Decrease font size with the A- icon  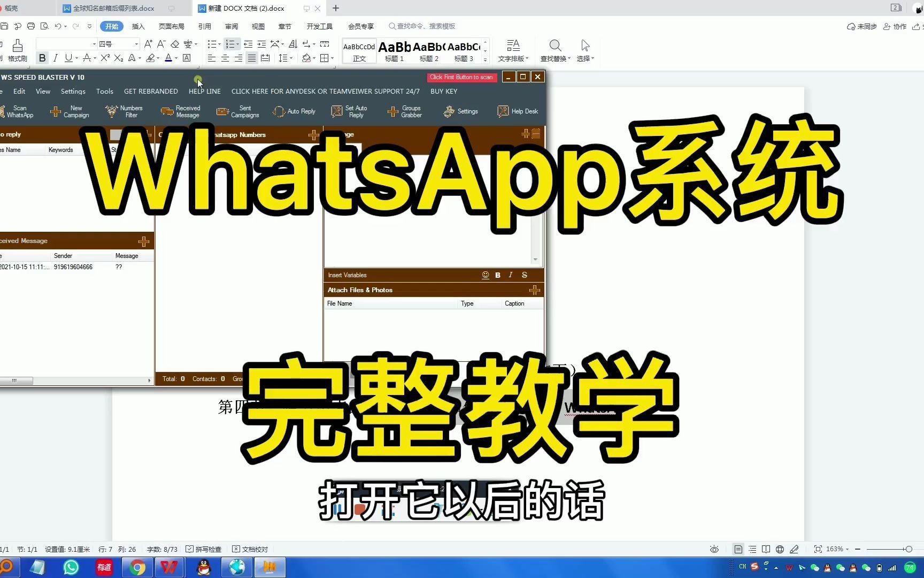pyautogui.click(x=161, y=44)
